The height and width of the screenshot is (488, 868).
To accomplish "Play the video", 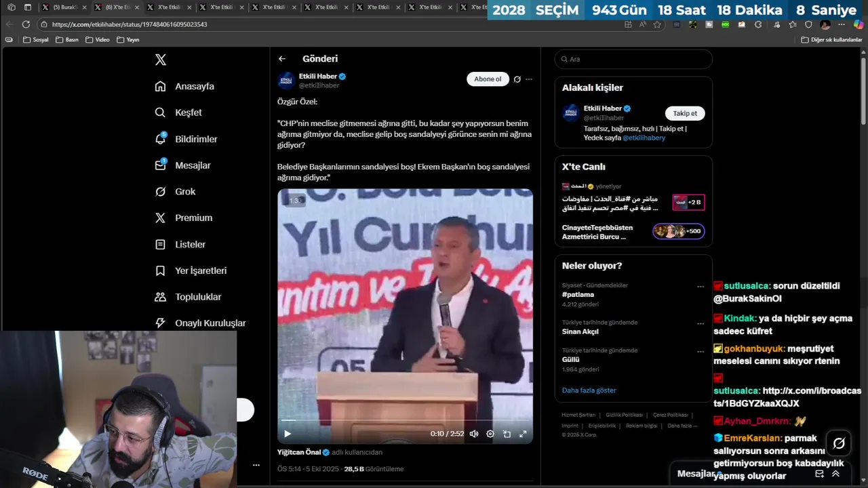I will coord(288,434).
